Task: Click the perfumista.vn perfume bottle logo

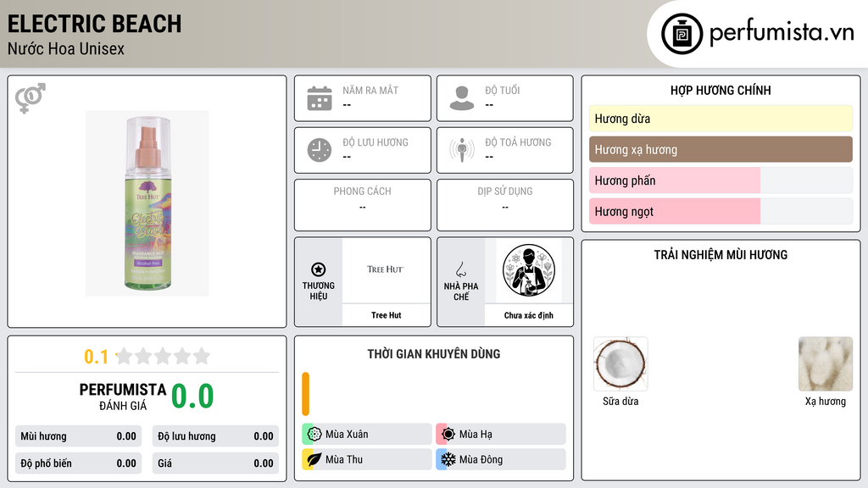Action: [682, 34]
